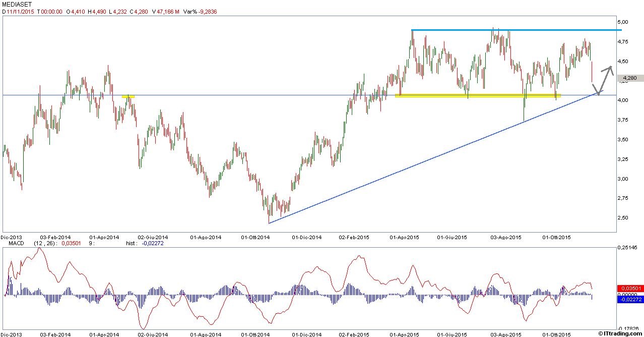644x337 pixels.
Task: Select the thick blue resistance line
Action: tap(514, 30)
